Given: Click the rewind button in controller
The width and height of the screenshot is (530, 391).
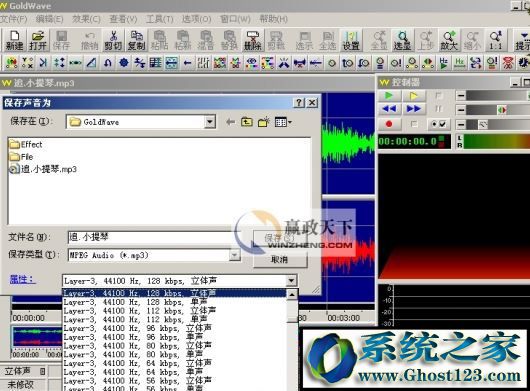Looking at the screenshot, I should pos(389,109).
